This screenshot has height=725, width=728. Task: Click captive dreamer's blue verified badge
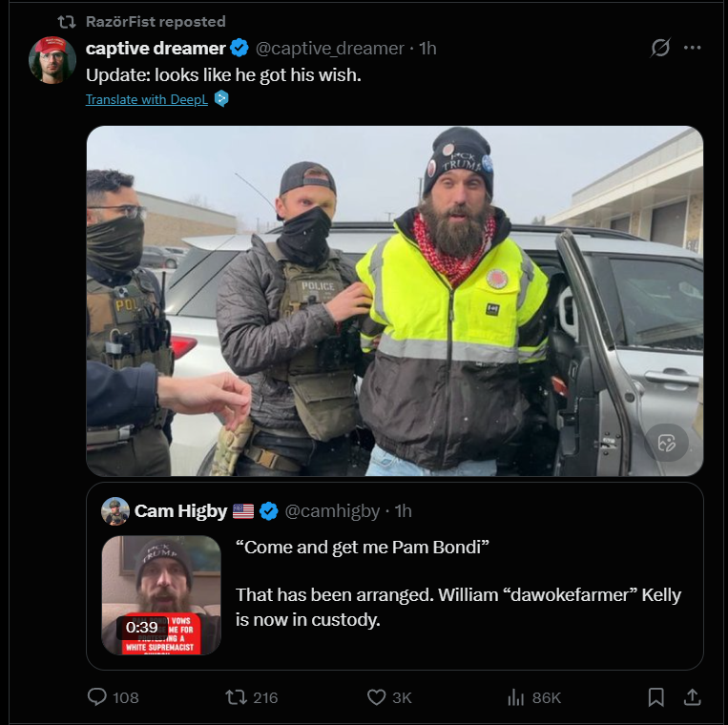click(x=239, y=48)
